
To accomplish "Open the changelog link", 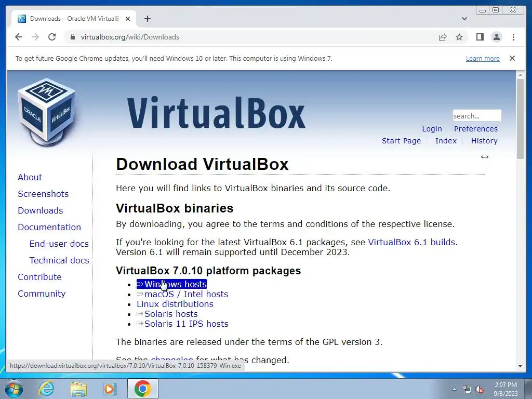I will click(171, 360).
